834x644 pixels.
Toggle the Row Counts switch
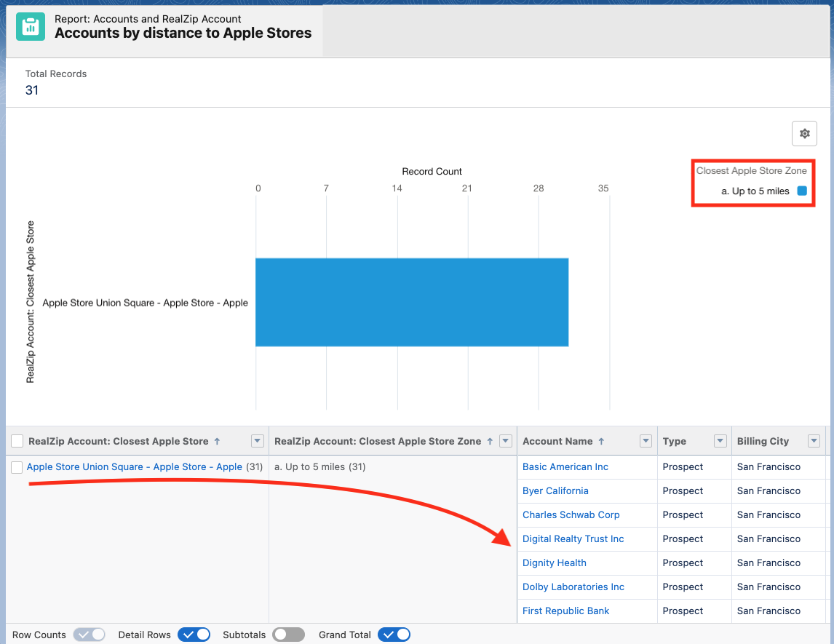(x=90, y=635)
